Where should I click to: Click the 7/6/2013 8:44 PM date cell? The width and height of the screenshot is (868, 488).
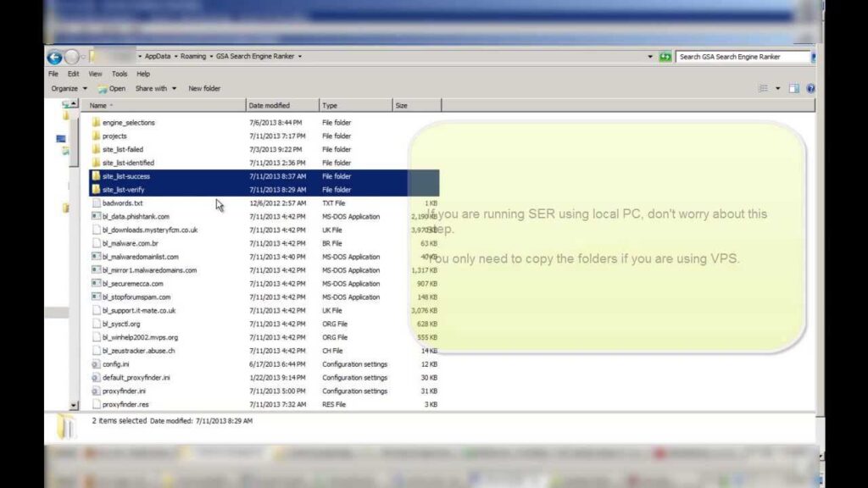[275, 122]
